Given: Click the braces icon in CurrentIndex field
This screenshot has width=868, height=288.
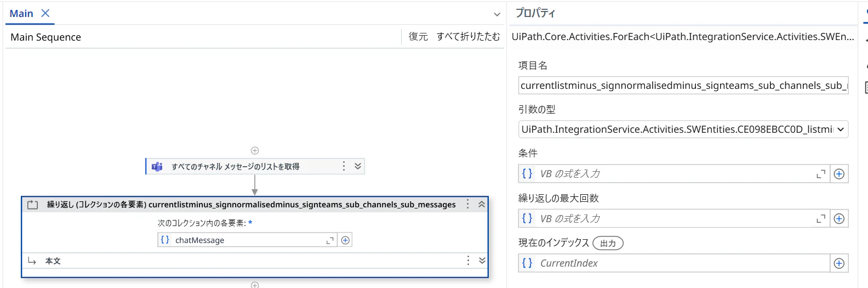Looking at the screenshot, I should coord(527,263).
